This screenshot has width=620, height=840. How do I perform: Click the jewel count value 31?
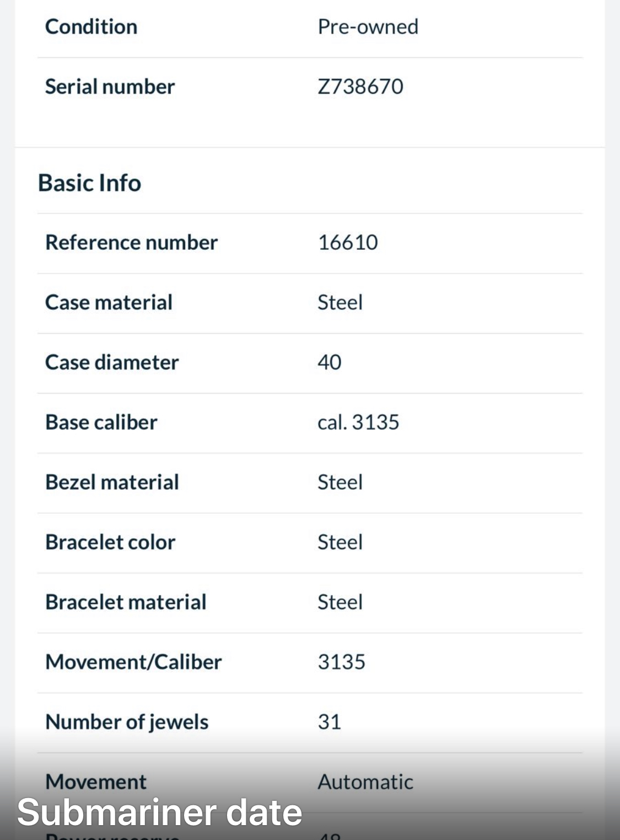tap(329, 722)
